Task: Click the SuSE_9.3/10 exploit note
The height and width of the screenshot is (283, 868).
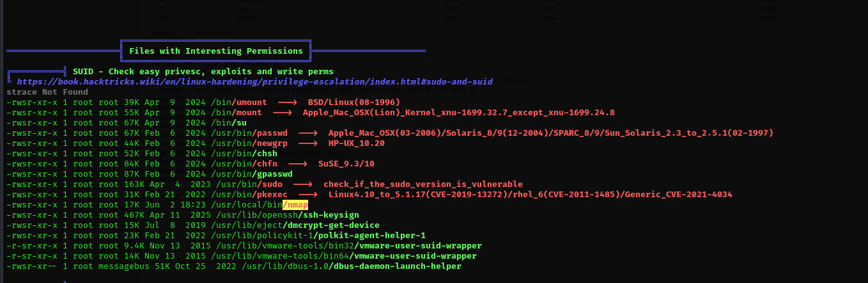Action: click(x=346, y=164)
